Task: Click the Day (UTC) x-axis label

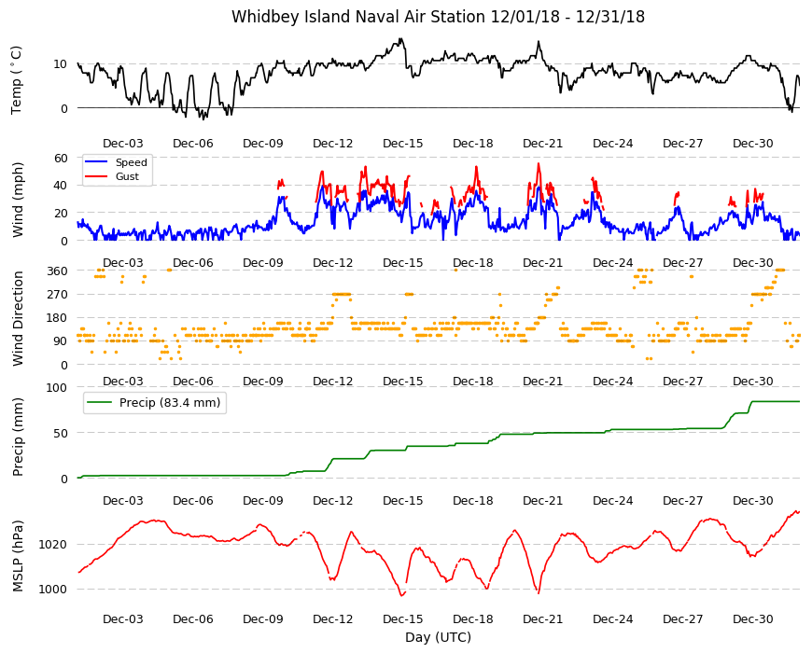Action: 438,637
